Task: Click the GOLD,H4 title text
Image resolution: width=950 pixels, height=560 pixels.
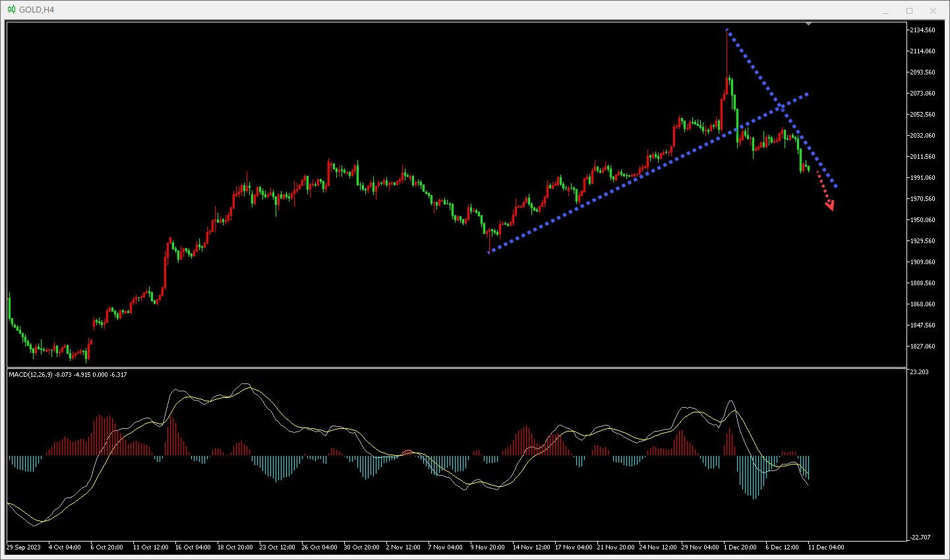Action: [37, 10]
